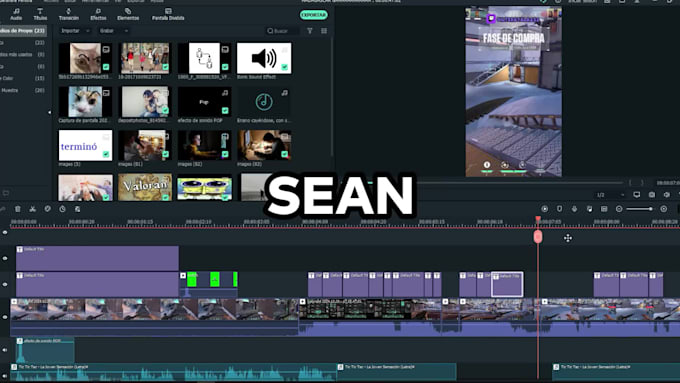Click the fullscreen monitor preview icon

tap(637, 195)
